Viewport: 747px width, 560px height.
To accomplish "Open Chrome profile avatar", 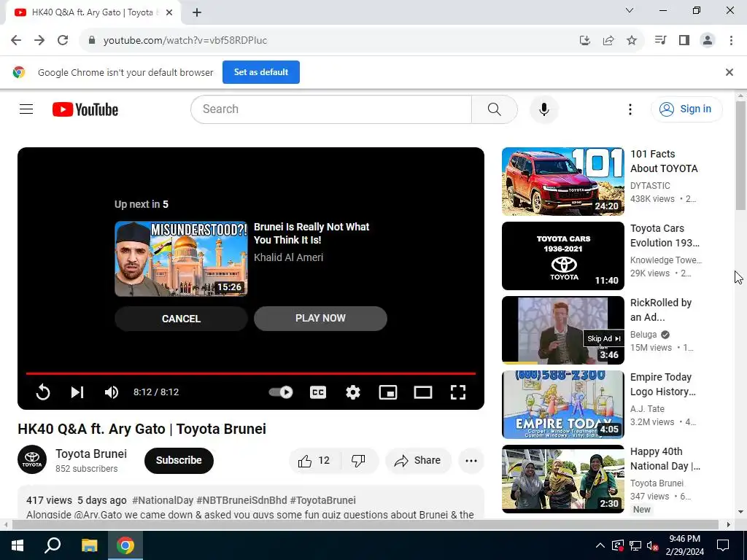I will [708, 40].
